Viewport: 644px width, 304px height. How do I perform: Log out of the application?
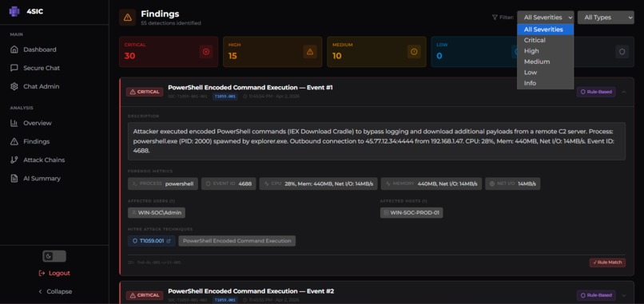pos(54,273)
